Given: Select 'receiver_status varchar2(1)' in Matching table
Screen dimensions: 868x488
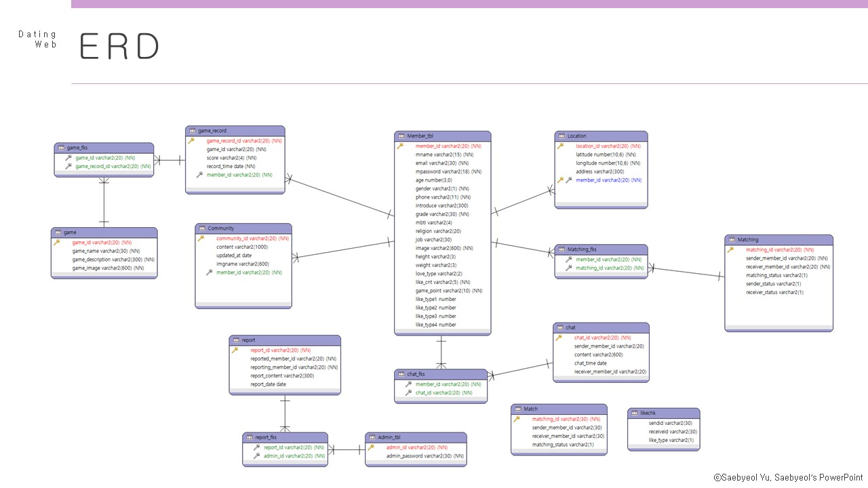Looking at the screenshot, I should (x=775, y=292).
